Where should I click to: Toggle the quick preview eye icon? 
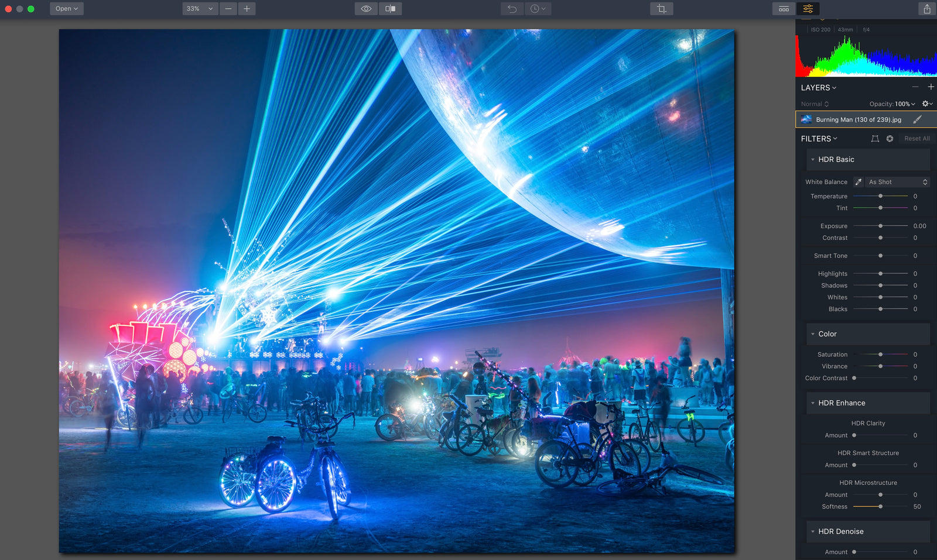pos(366,9)
